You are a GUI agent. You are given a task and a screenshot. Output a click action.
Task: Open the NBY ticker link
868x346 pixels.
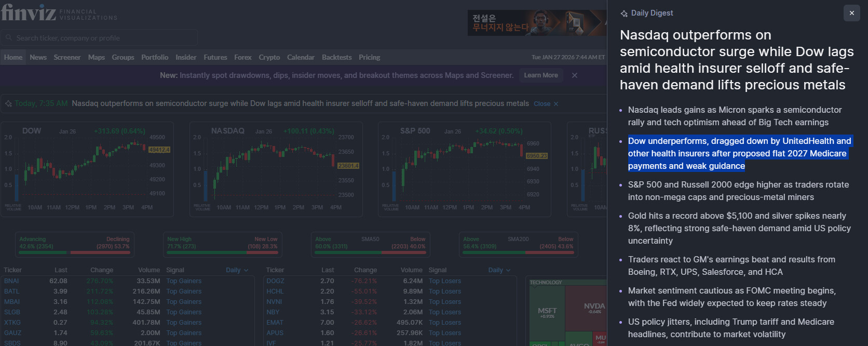point(273,312)
